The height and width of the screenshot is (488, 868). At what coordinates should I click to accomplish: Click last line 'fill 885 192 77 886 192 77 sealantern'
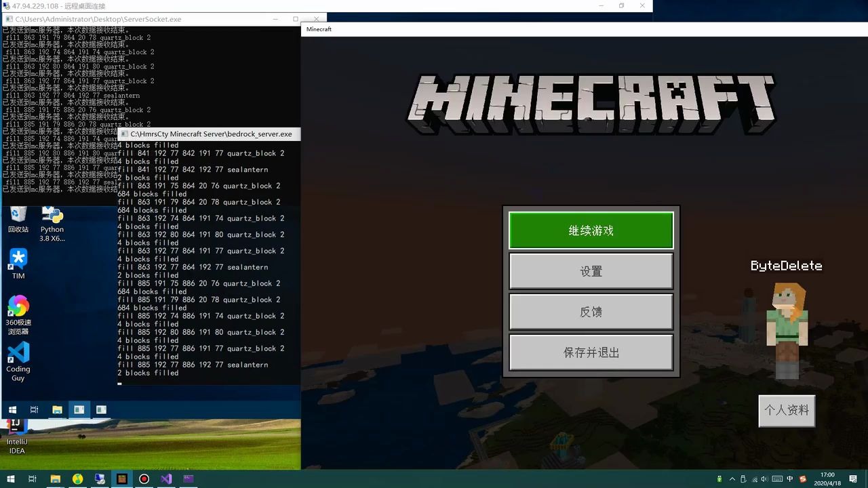coord(193,365)
